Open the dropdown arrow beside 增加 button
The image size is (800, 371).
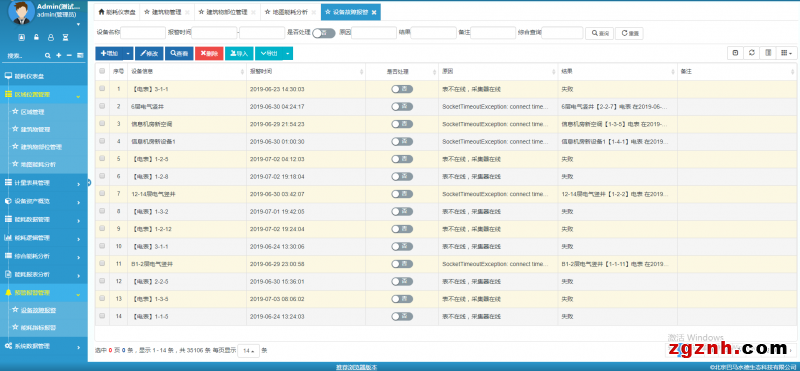[128, 53]
